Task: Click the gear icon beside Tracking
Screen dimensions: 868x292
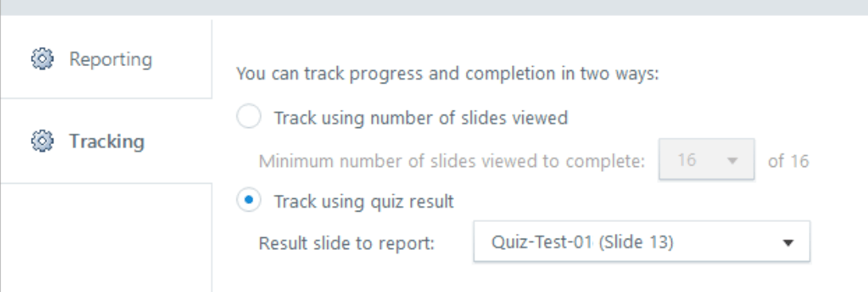Action: click(x=42, y=141)
